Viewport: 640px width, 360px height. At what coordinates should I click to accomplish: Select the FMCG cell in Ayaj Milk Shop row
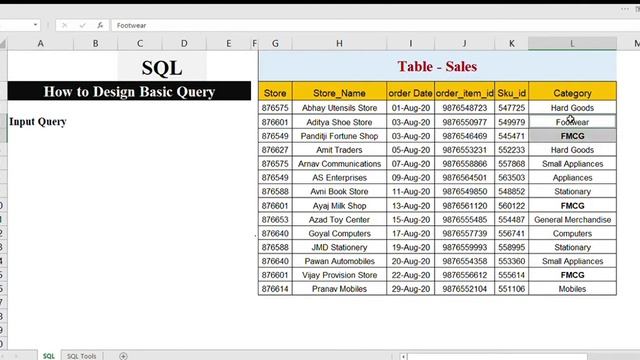572,206
